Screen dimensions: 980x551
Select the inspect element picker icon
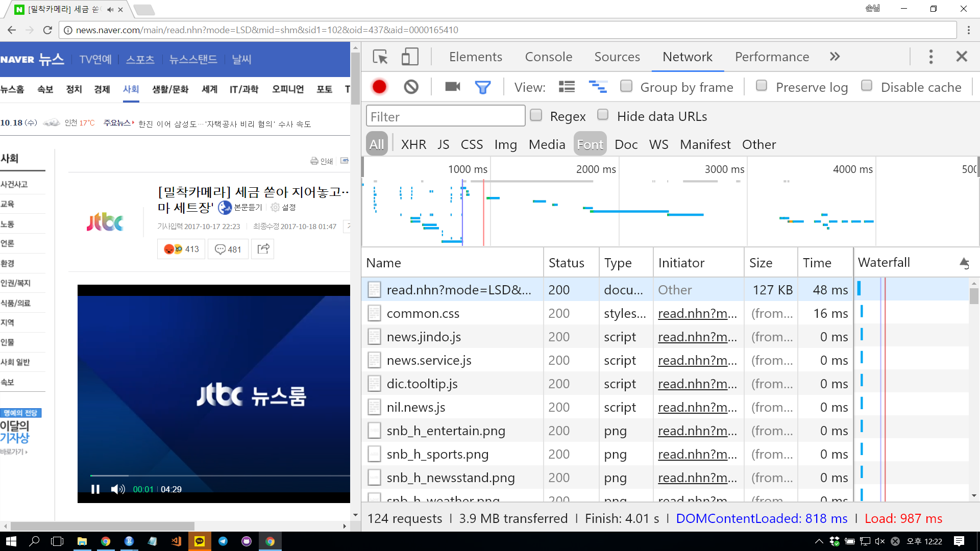pyautogui.click(x=380, y=57)
